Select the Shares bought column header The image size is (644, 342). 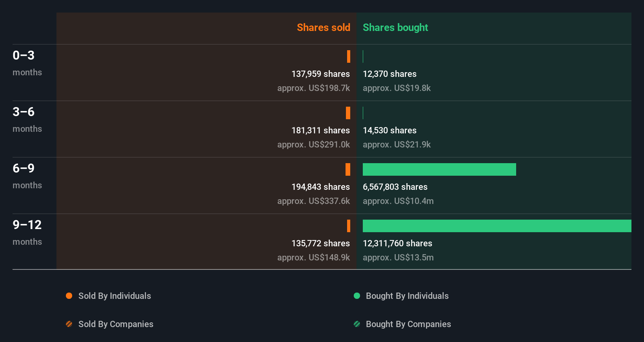click(395, 27)
